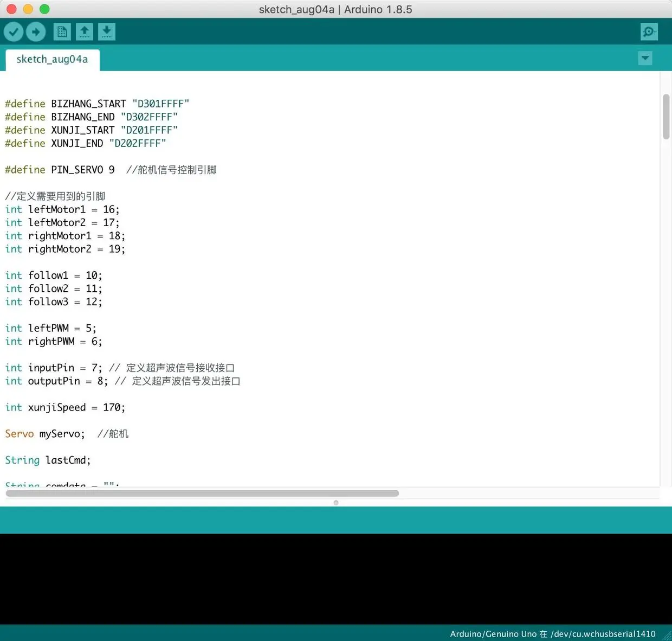672x641 pixels.
Task: Click the "int inputPin = 7;" line
Action: [120, 368]
